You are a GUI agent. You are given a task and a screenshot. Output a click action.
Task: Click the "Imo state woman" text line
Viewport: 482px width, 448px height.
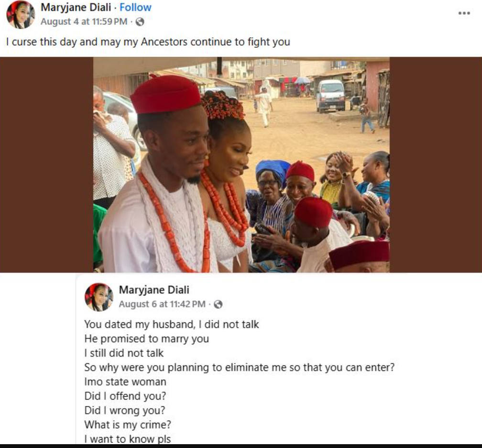[125, 382]
